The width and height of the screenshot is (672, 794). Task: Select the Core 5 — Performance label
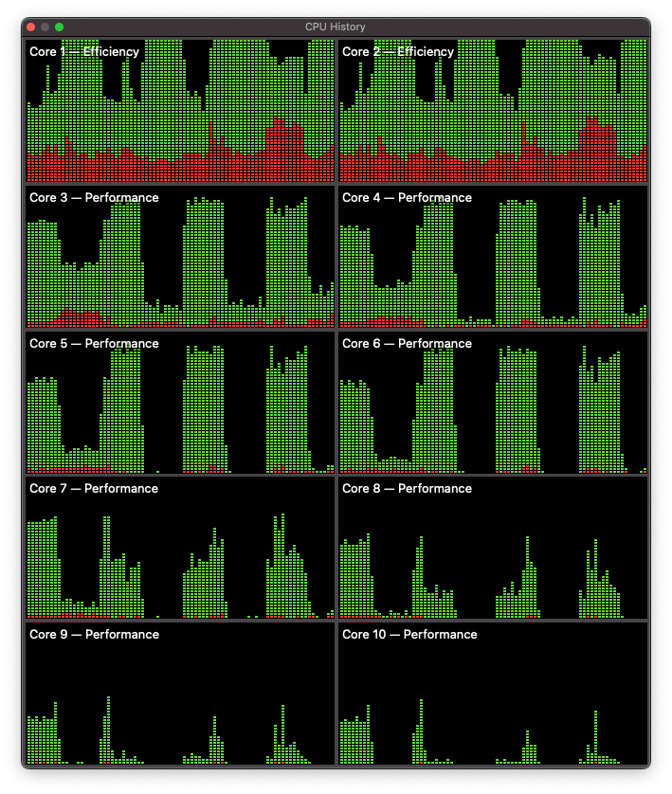(94, 343)
